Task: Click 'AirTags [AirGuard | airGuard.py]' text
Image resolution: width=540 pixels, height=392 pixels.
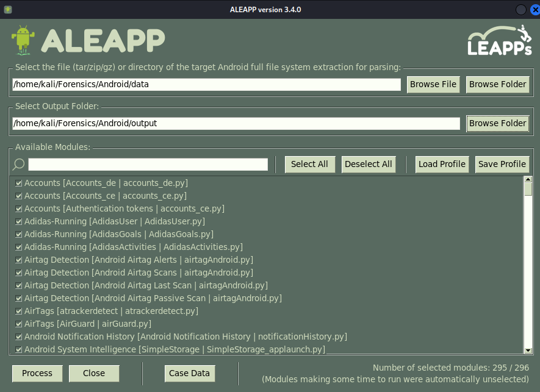Action: 88,324
